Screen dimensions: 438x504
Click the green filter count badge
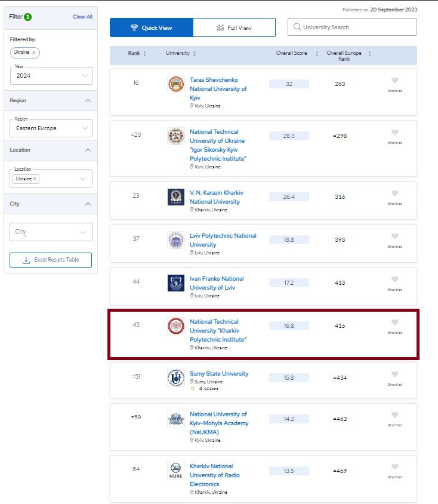28,17
